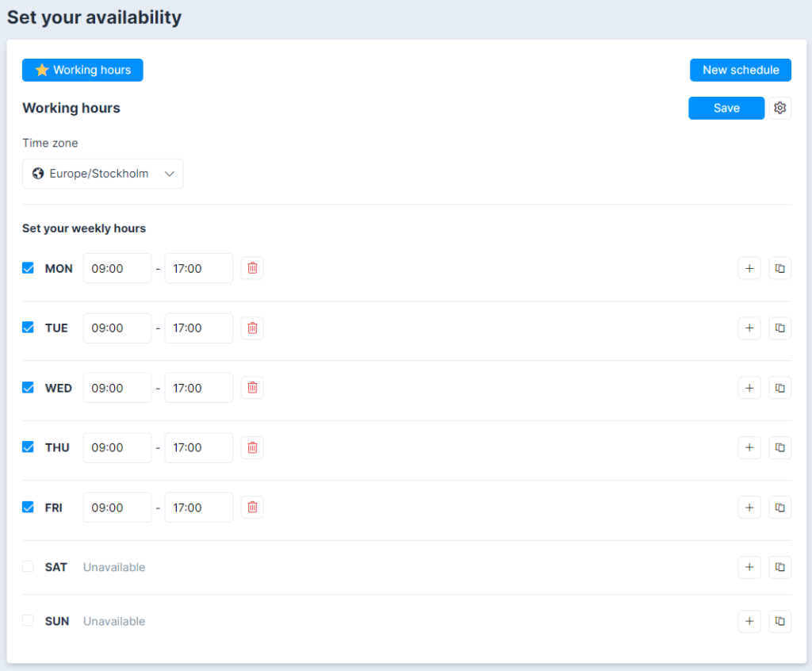Add a time slot to Monday
The width and height of the screenshot is (812, 671).
(x=749, y=268)
